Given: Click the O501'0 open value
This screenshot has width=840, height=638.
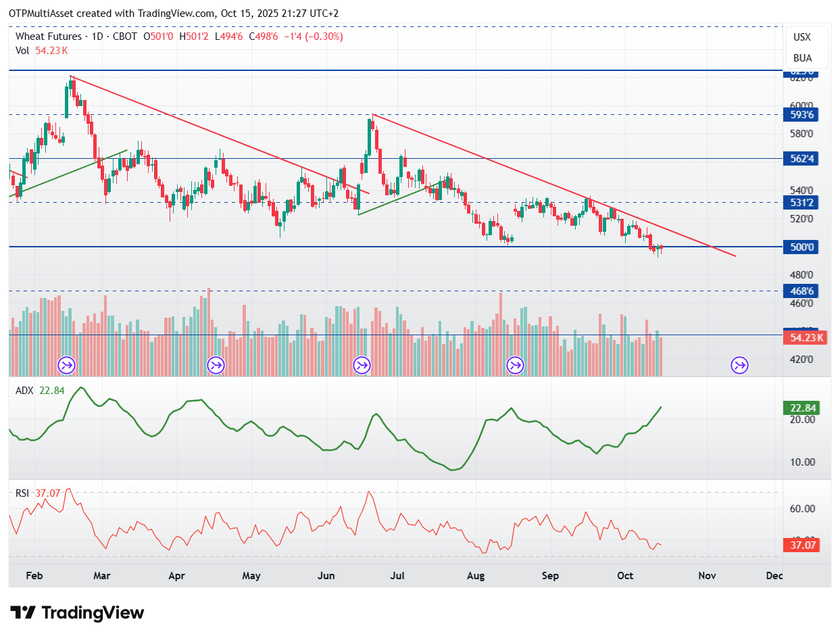Looking at the screenshot, I should 159,36.
